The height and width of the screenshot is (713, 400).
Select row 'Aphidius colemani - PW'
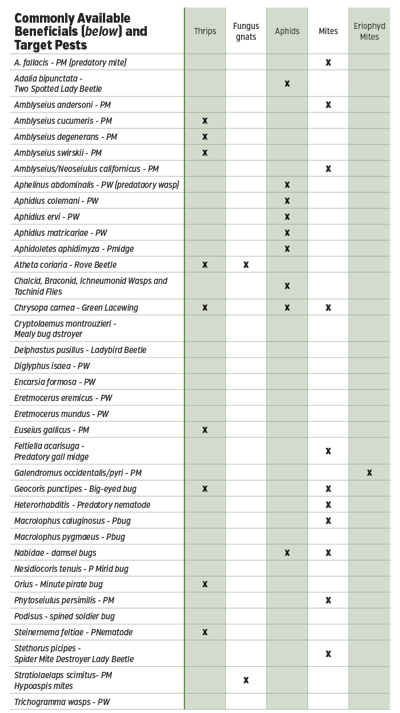(x=200, y=201)
